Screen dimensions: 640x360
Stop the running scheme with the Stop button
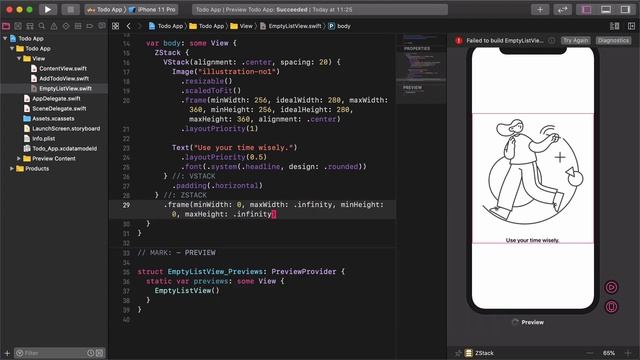(70, 9)
